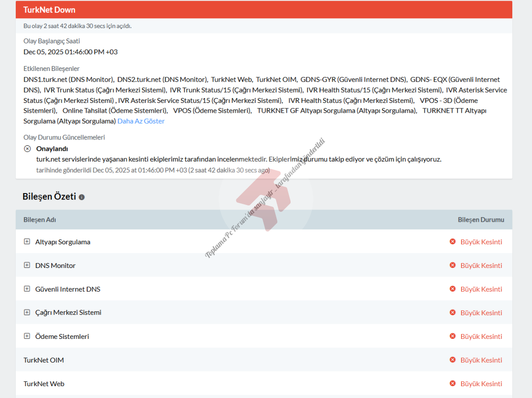Expand the Ödeme Sistemleri component group

point(27,336)
